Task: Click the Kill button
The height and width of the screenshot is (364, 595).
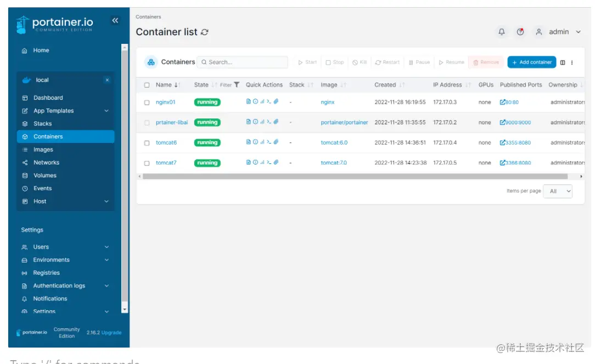Action: click(360, 62)
